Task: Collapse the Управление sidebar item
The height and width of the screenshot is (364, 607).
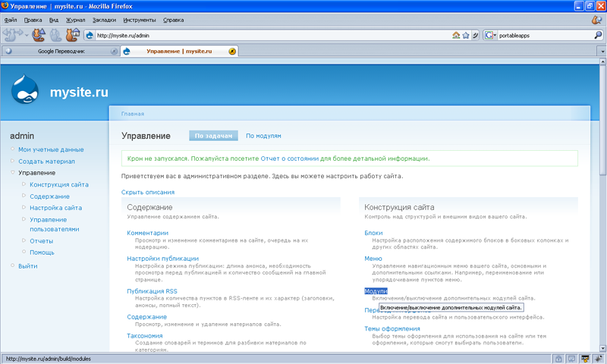Action: [36, 173]
